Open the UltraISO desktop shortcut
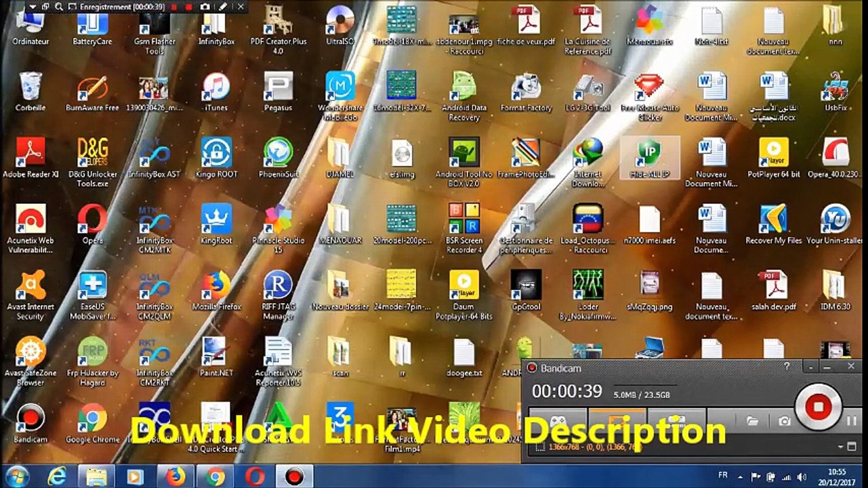 340,27
